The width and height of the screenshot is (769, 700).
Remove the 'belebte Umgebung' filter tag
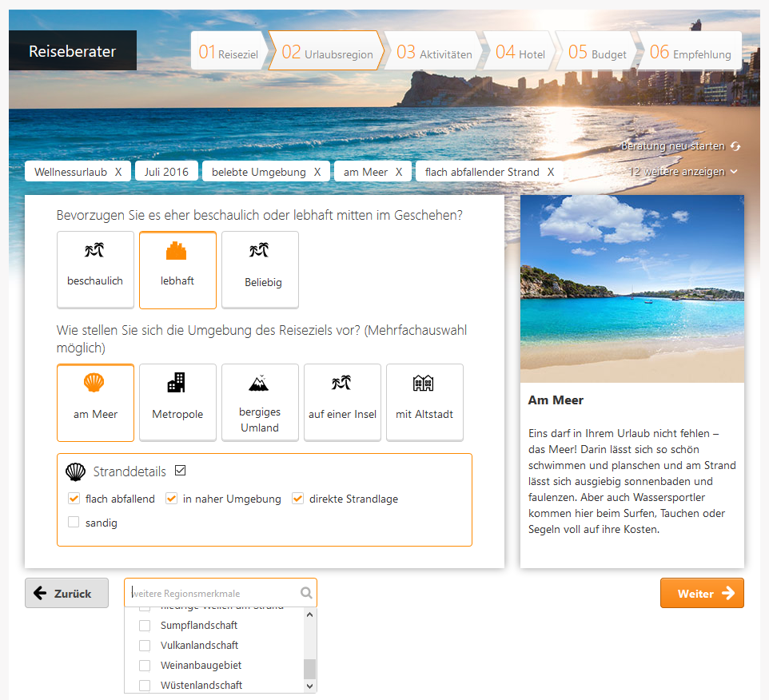coord(317,172)
